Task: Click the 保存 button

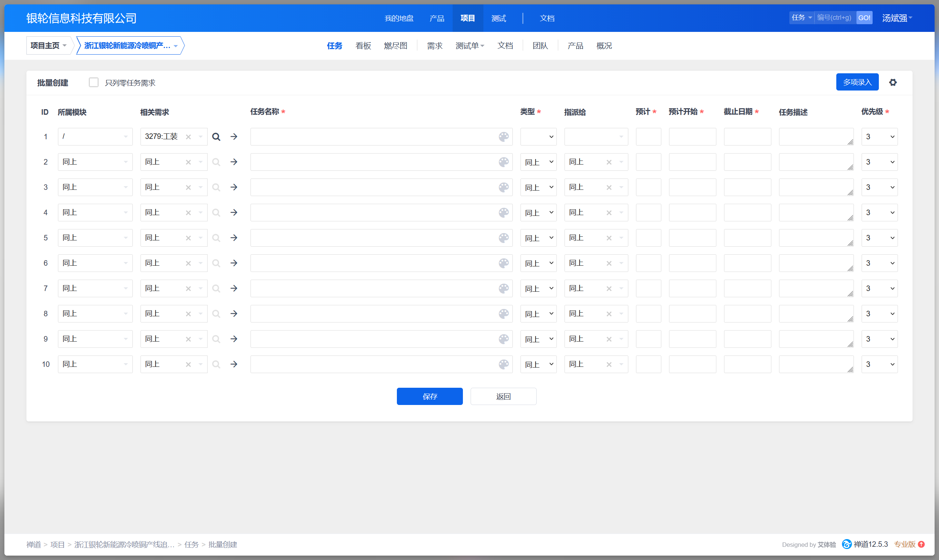Action: point(429,396)
